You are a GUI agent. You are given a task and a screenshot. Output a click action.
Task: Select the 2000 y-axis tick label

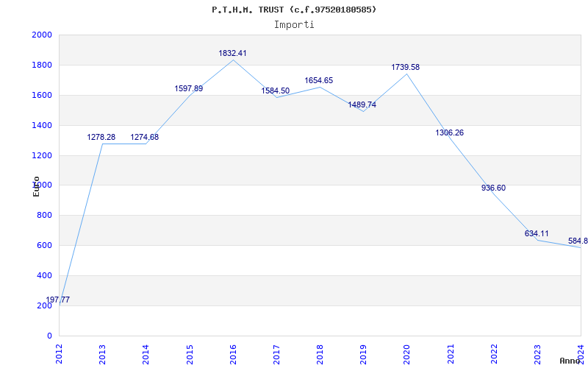point(42,35)
